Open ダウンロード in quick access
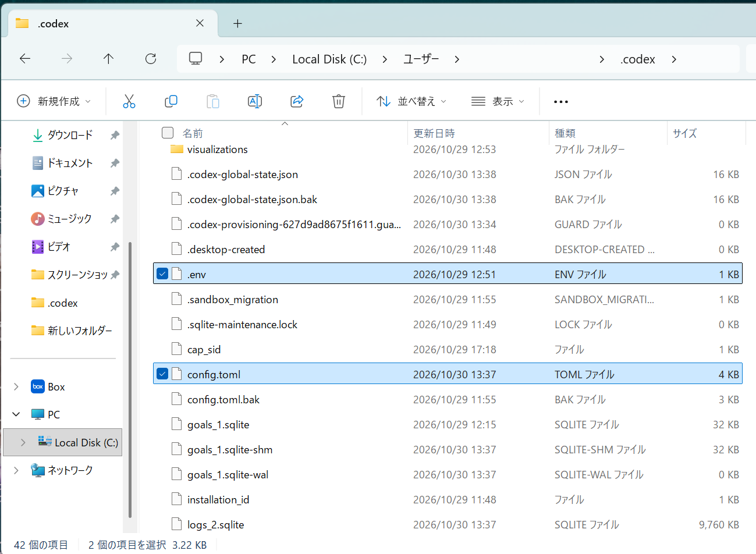This screenshot has height=554, width=756. click(70, 135)
